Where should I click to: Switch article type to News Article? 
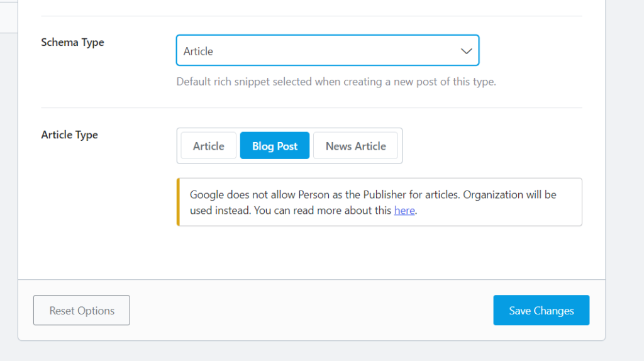tap(355, 146)
